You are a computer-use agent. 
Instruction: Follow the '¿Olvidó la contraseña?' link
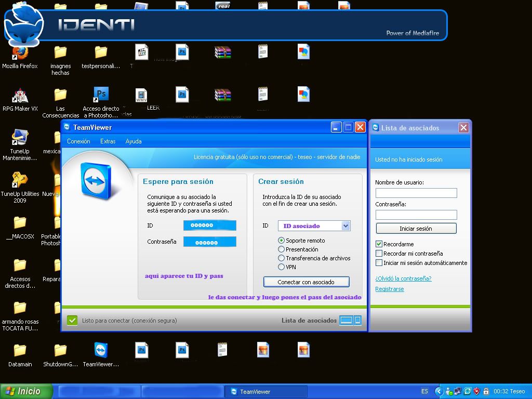pos(403,278)
